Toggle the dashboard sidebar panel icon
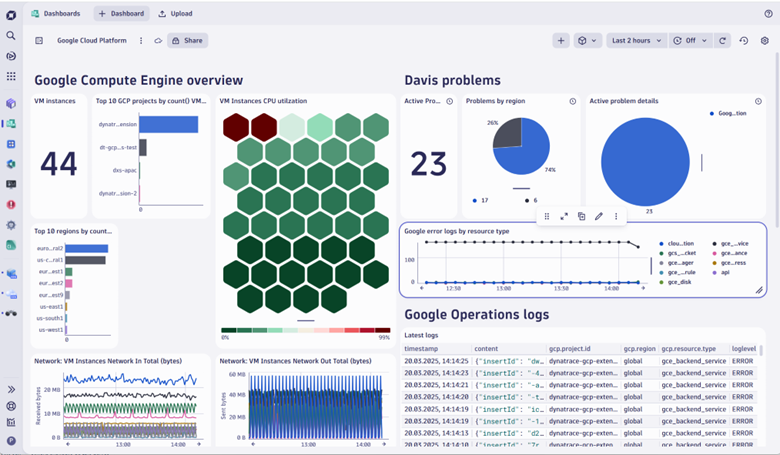The height and width of the screenshot is (455, 780). point(39,41)
